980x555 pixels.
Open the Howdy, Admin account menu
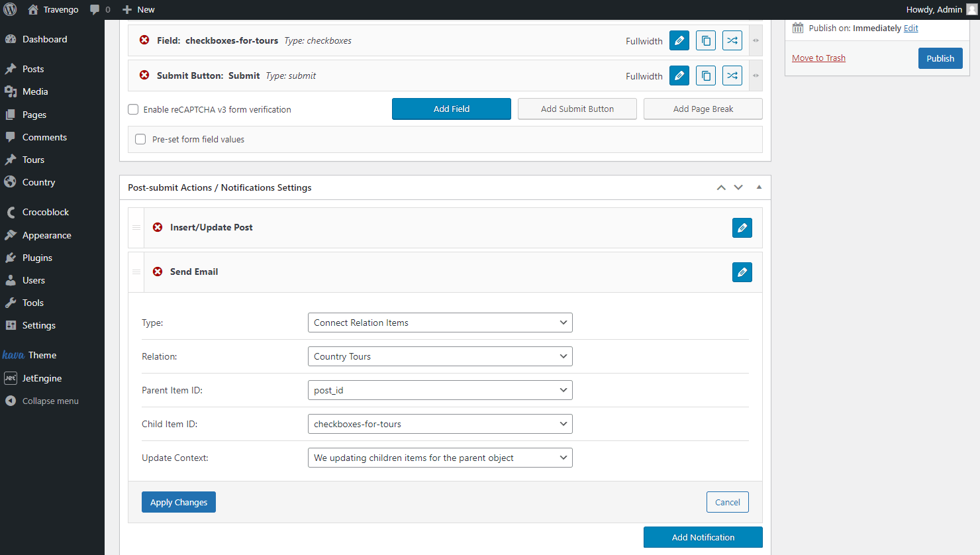tap(941, 9)
